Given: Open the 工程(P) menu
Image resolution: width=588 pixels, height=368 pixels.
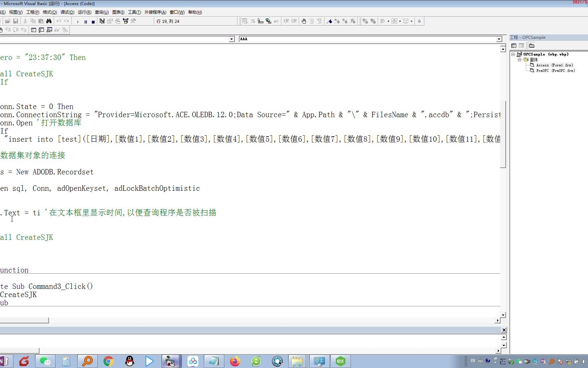Looking at the screenshot, I should (x=33, y=12).
